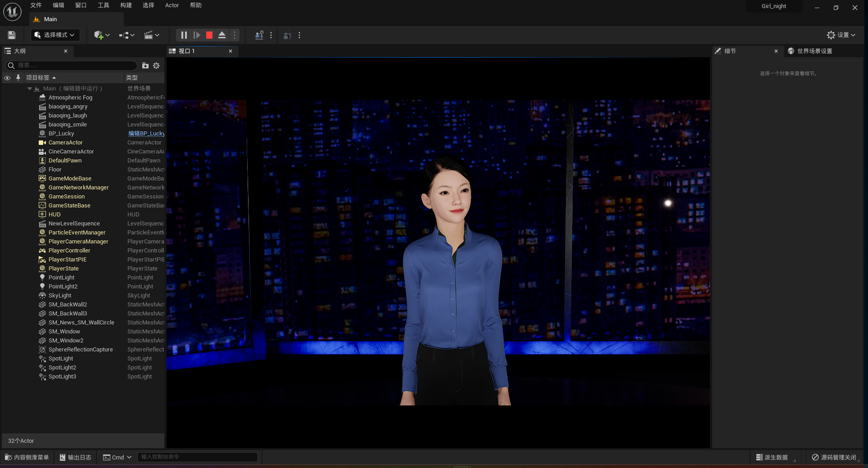Pause the play-in-editor simulation
Viewport: 868px width, 468px height.
184,35
